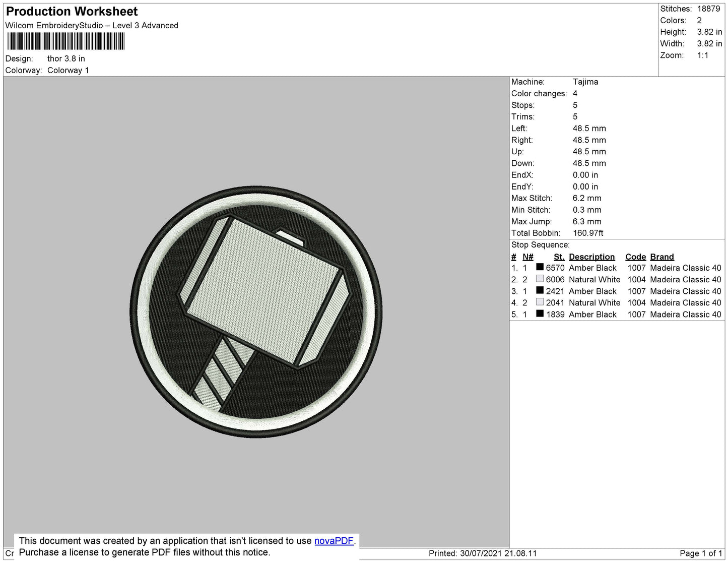
Task: Click the 'Production Worksheet' title
Action: click(x=72, y=12)
